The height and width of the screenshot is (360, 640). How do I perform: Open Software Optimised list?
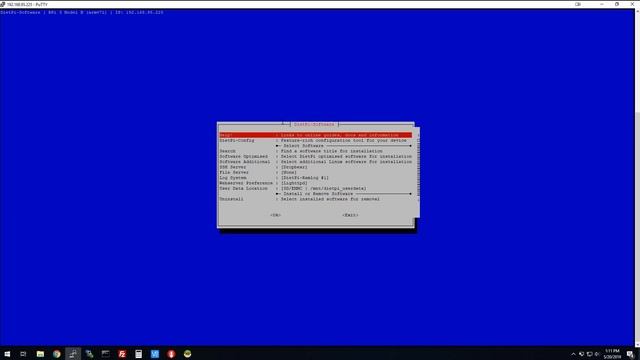pyautogui.click(x=316, y=156)
